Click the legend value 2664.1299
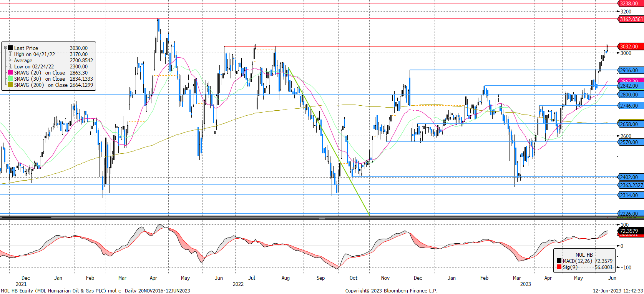Screen dimensions: 644x294 pyautogui.click(x=81, y=85)
